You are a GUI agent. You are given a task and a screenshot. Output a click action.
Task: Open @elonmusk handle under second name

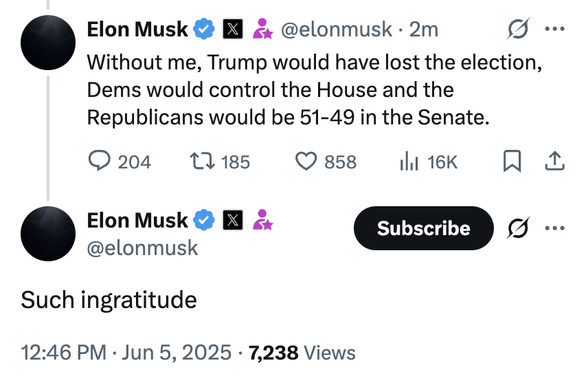pyautogui.click(x=142, y=248)
